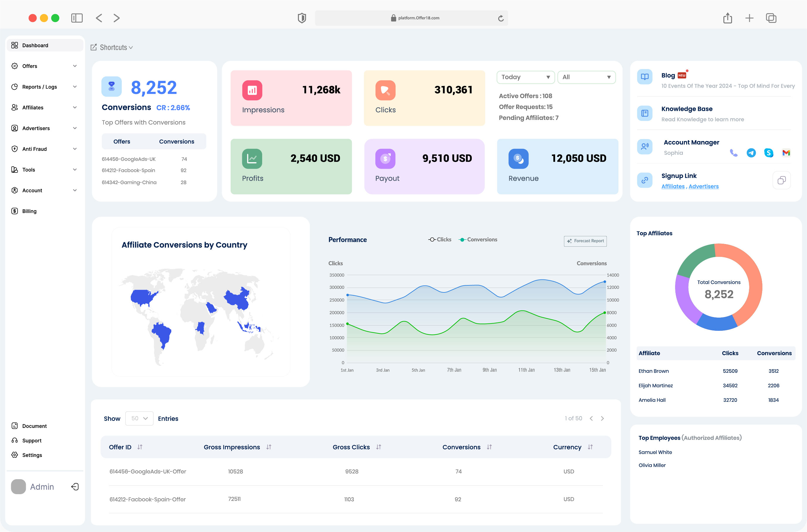Screen dimensions: 807x532
Task: Copy the signup link icon
Action: click(x=781, y=180)
